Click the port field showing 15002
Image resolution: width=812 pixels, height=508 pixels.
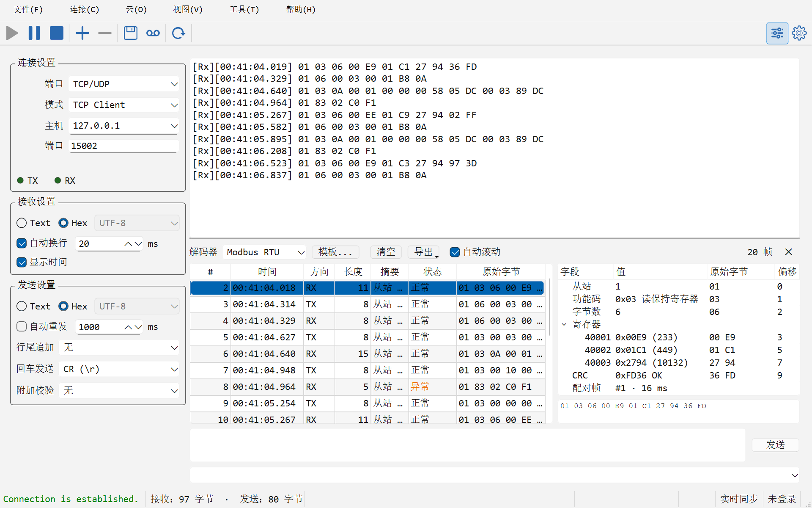click(x=123, y=146)
